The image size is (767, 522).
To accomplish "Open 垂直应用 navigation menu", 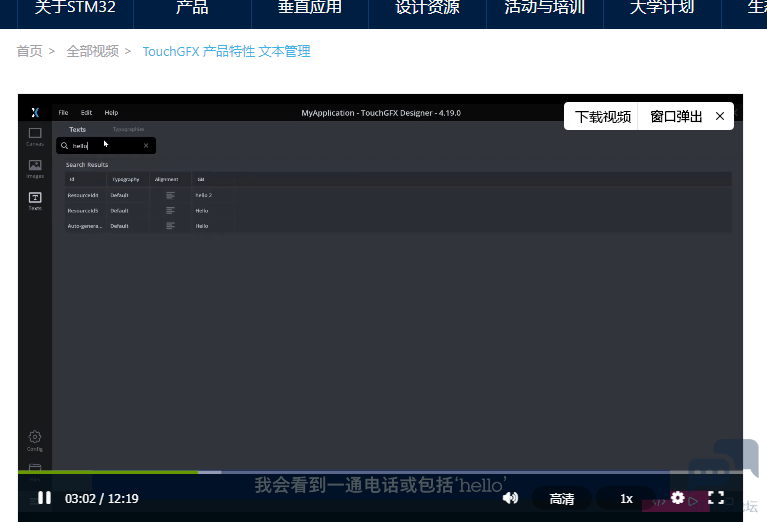I will (x=310, y=7).
